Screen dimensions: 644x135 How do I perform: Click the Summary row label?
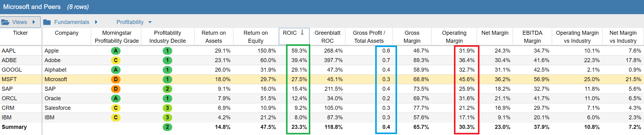tap(14, 127)
